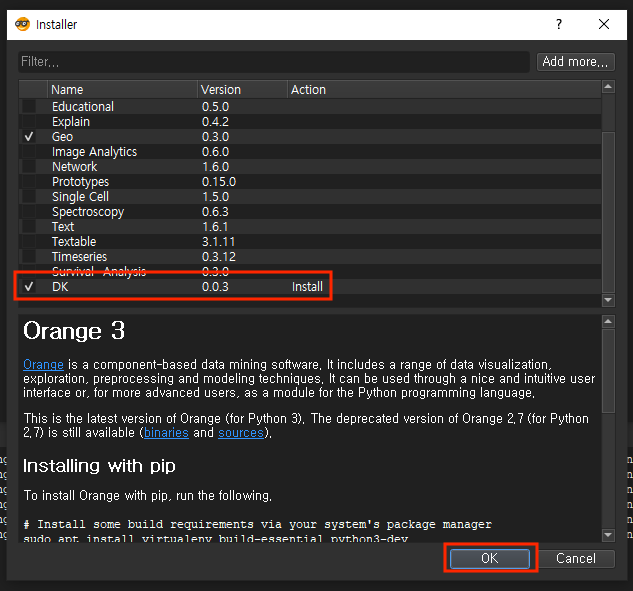This screenshot has height=591, width=633.
Task: Click the Installing with pip heading
Action: 99,466
